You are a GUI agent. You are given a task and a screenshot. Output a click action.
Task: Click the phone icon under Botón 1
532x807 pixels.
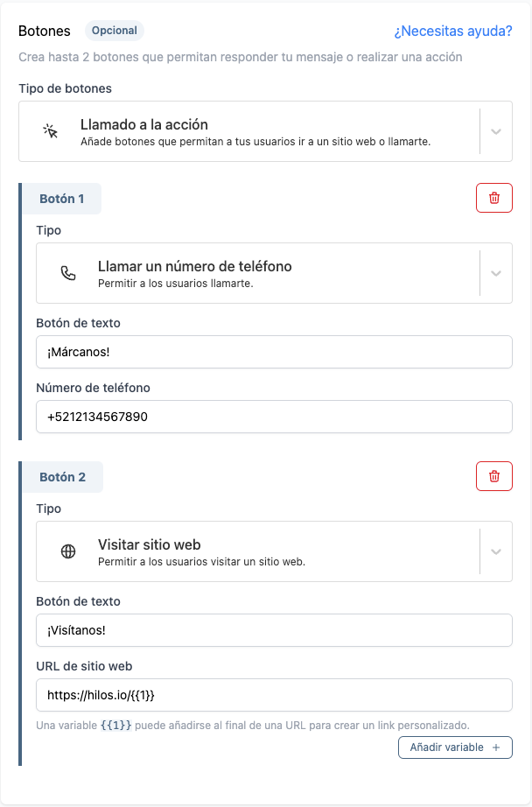pyautogui.click(x=68, y=273)
